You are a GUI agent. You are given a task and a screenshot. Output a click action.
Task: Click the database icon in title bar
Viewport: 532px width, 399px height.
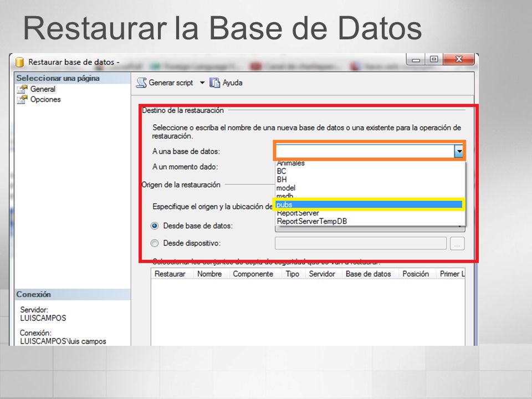click(20, 62)
